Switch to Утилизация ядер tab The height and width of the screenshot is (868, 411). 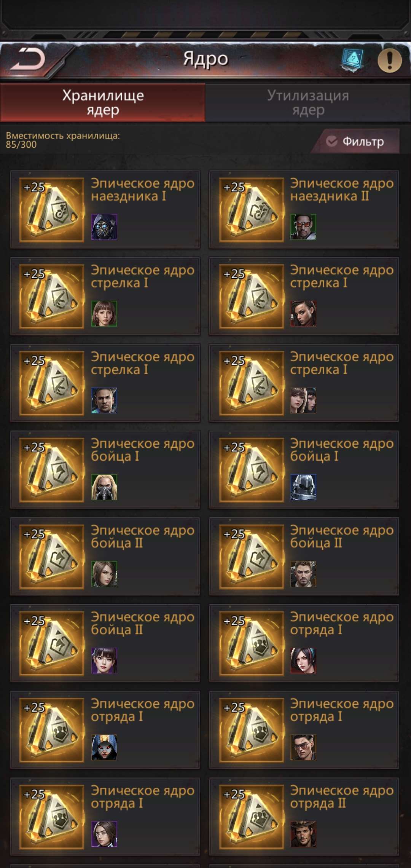pyautogui.click(x=308, y=103)
